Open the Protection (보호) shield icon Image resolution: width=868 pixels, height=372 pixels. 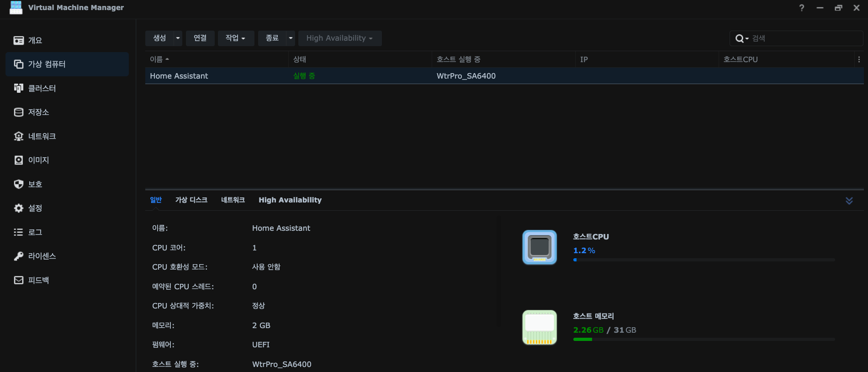click(18, 184)
